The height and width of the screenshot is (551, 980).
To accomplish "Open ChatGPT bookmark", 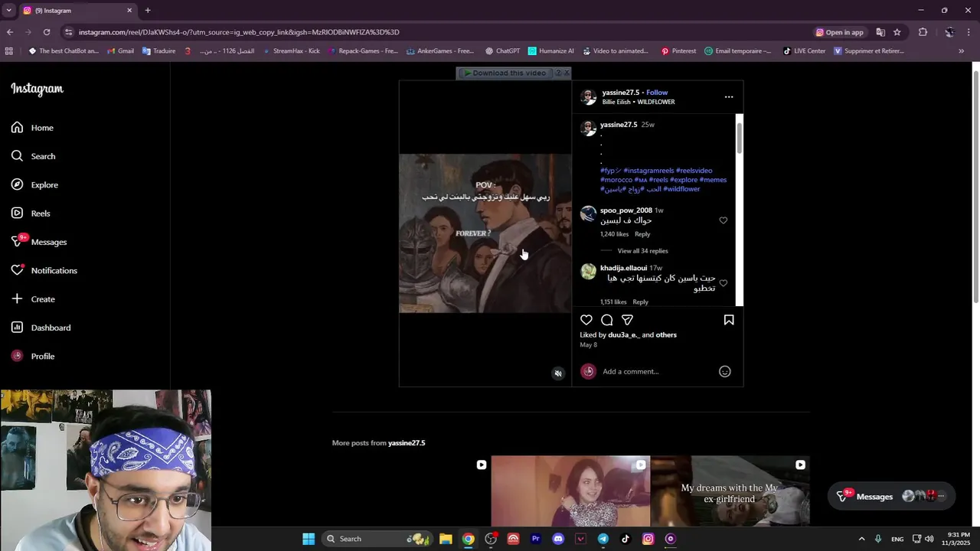I will pos(502,51).
